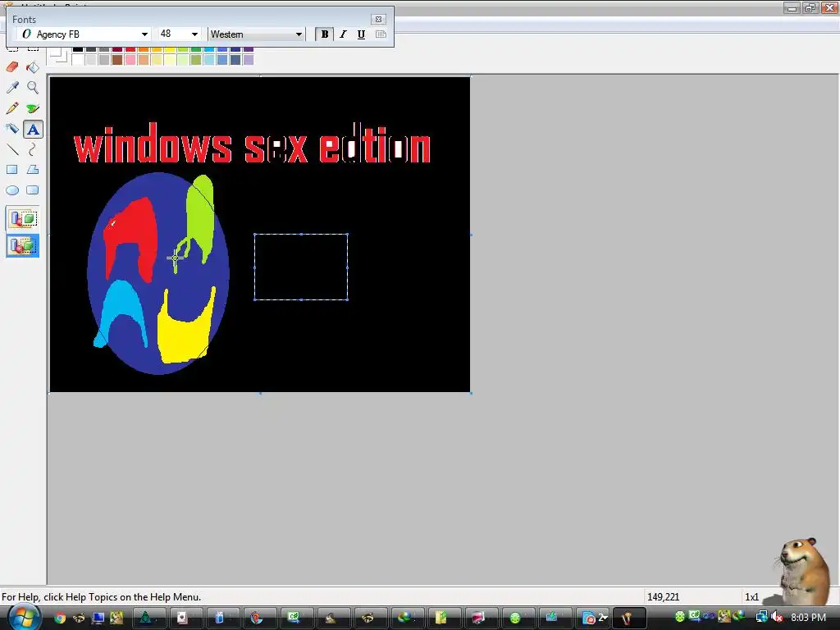This screenshot has width=840, height=630.
Task: Pick the pink color swatch
Action: pos(130,59)
